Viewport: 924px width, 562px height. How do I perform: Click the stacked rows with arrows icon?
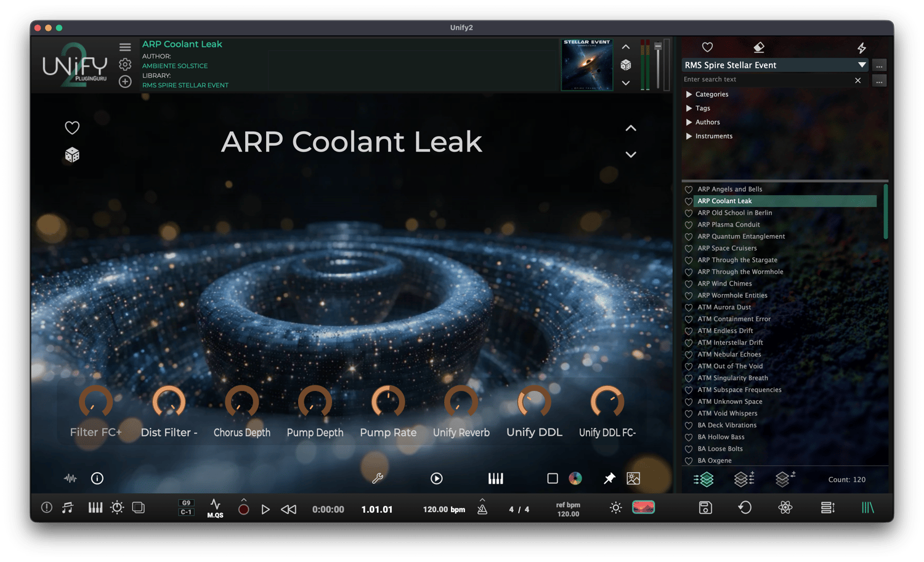[828, 508]
